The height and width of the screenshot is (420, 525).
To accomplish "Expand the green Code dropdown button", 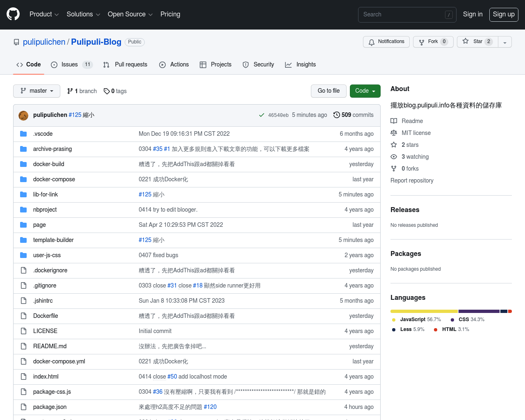I will [365, 91].
